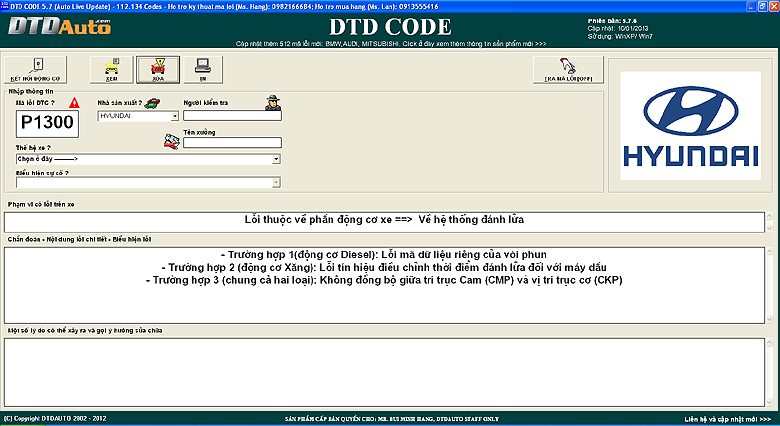The height and width of the screenshot is (426, 780).
Task: Click the XEM view code button
Action: 112,70
